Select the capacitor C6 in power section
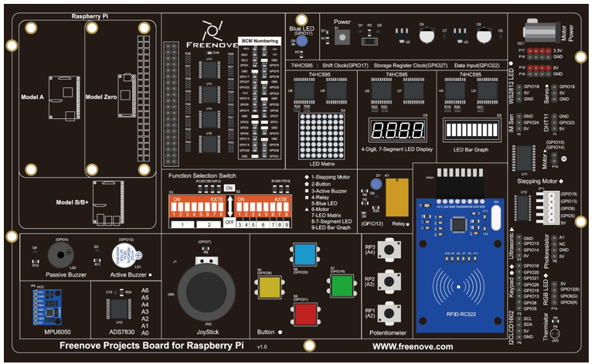 pos(427,35)
